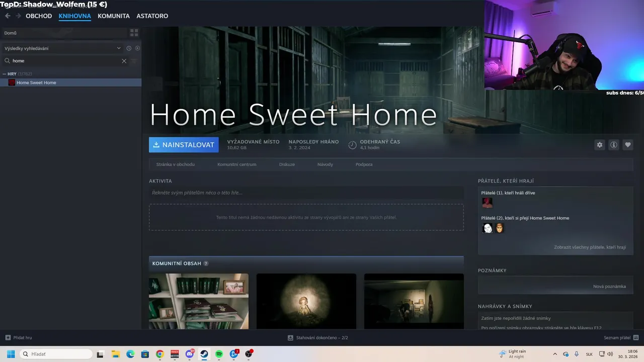Click the white-faced wishlist friend avatar
The width and height of the screenshot is (644, 362).
point(488,228)
